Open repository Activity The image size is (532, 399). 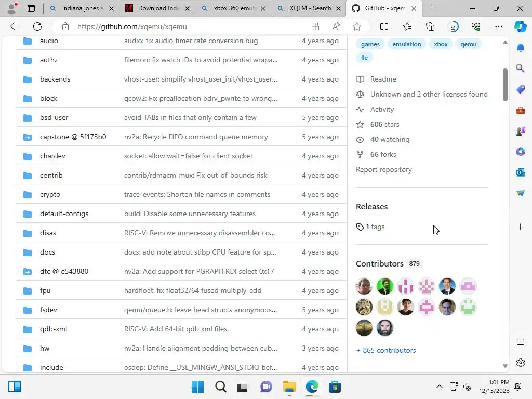coord(382,109)
